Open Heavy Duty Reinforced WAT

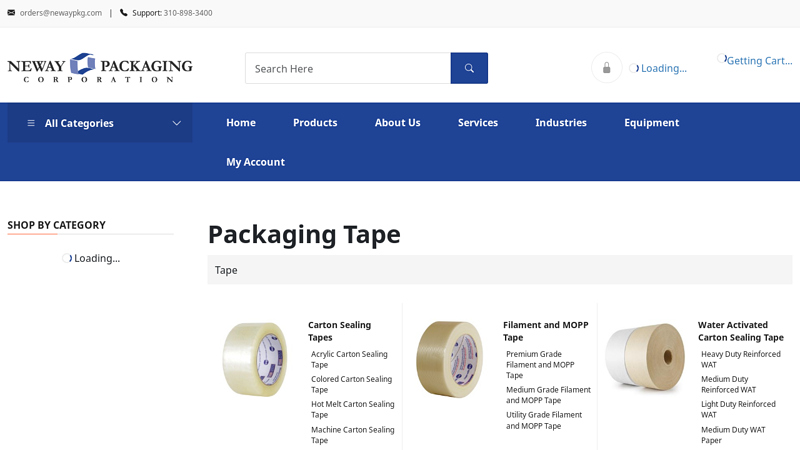(741, 359)
